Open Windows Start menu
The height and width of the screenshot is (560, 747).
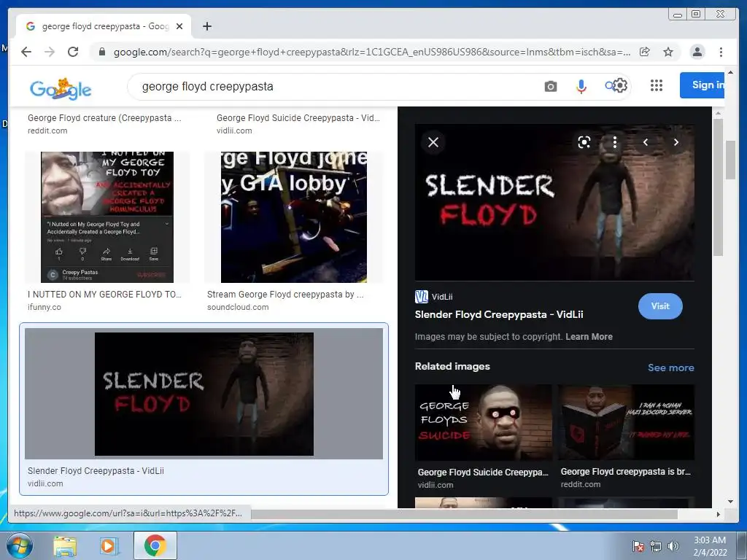point(20,545)
